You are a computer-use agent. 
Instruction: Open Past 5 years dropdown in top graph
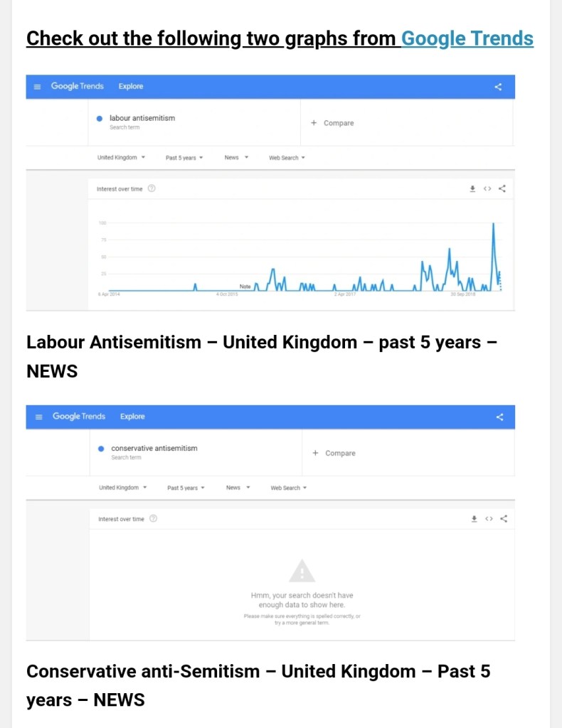click(184, 157)
